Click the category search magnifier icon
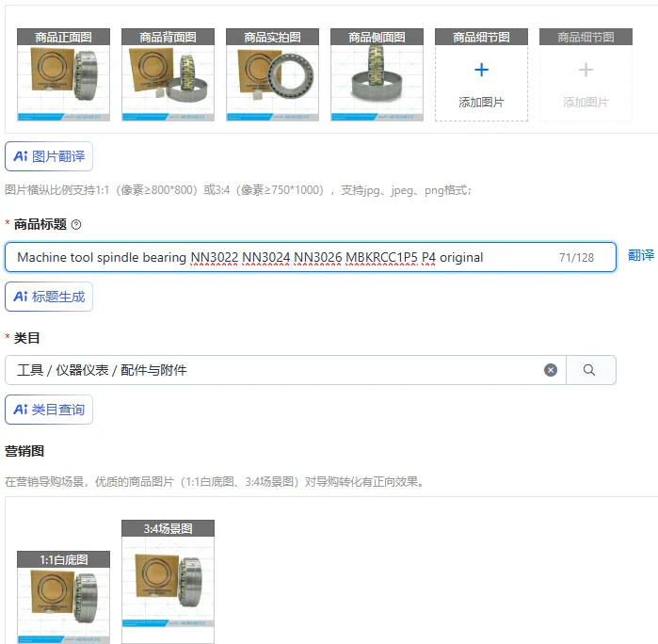 (x=589, y=370)
